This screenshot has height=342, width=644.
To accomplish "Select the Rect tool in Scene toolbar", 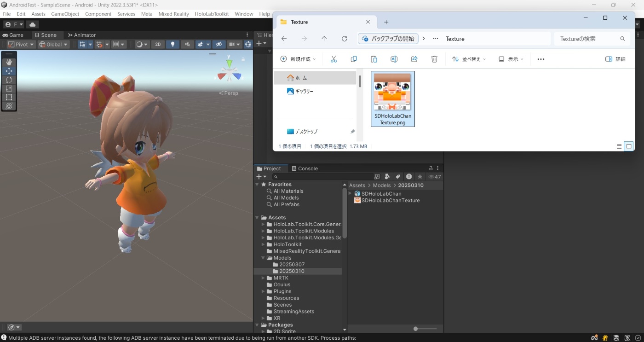I will click(x=9, y=97).
